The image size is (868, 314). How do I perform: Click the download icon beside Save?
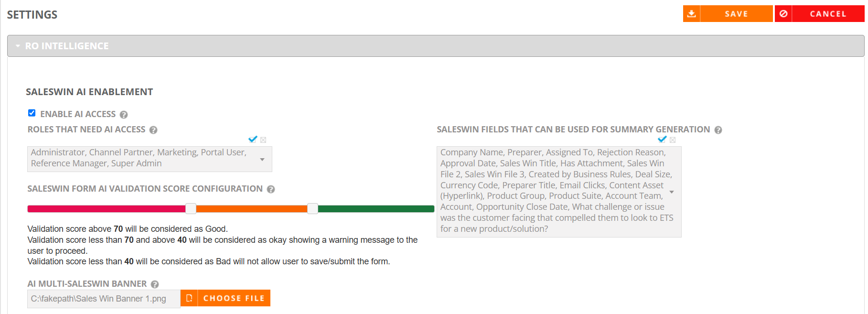coord(691,14)
